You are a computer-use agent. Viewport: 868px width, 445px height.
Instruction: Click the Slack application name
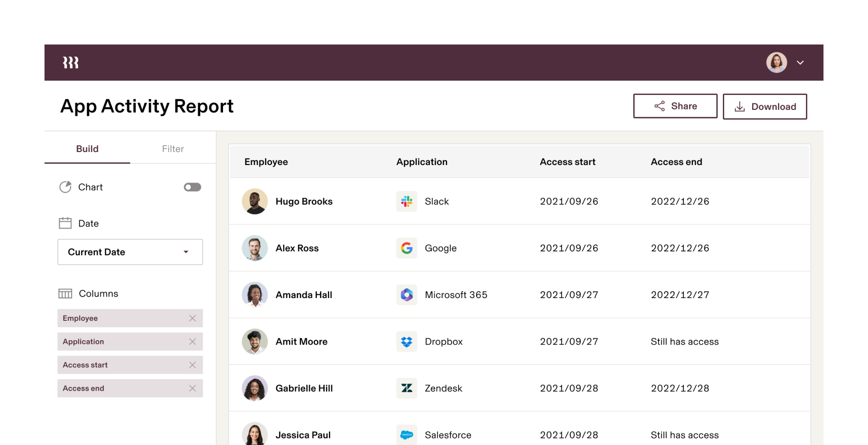pos(437,201)
